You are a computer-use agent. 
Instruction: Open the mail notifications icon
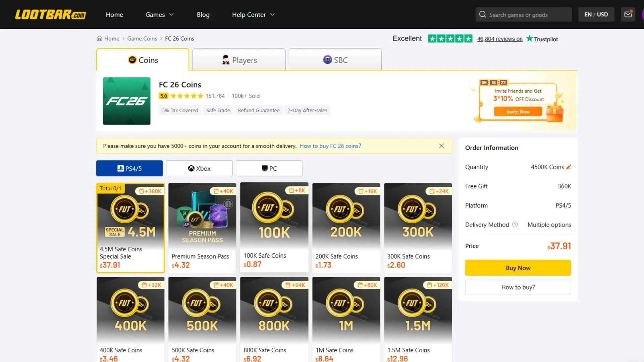click(628, 14)
